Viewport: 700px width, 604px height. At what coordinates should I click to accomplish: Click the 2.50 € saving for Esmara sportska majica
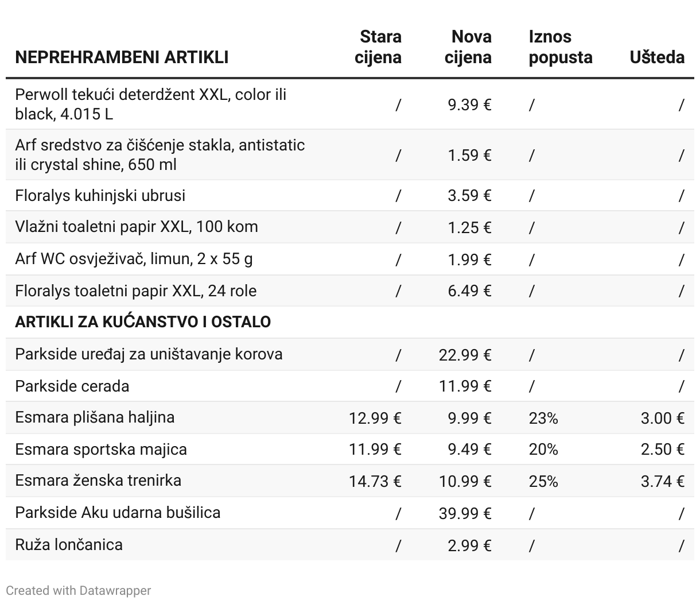tap(663, 450)
